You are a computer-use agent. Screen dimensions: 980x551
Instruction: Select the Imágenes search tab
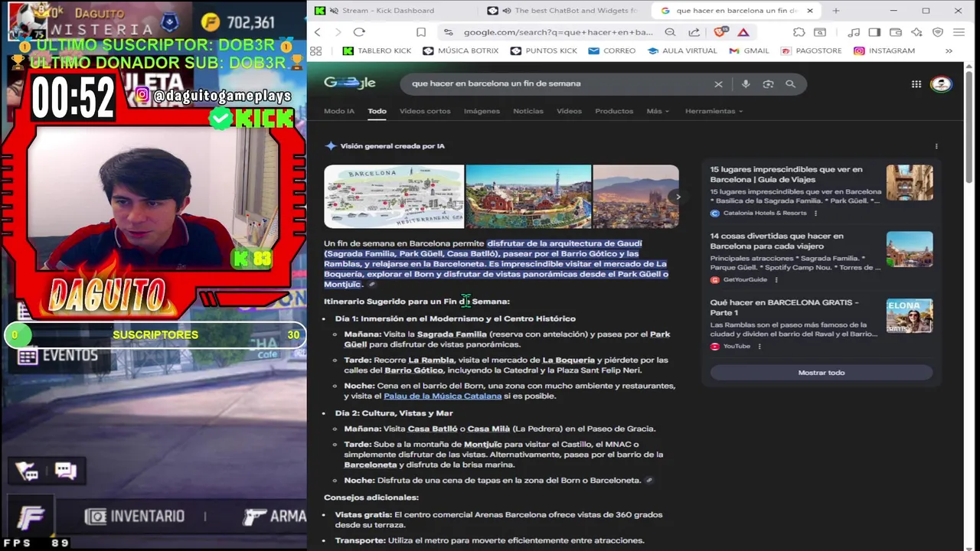[x=482, y=111]
